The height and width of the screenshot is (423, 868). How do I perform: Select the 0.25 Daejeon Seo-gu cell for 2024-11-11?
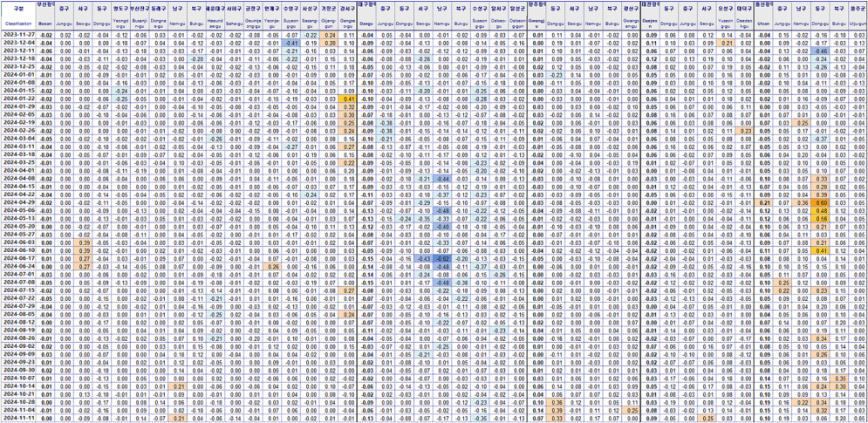(707, 418)
